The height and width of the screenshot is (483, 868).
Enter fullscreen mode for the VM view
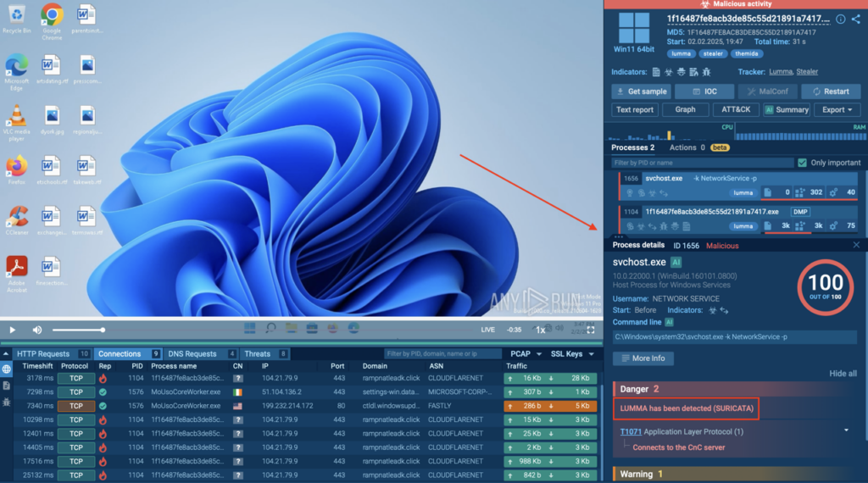click(591, 330)
